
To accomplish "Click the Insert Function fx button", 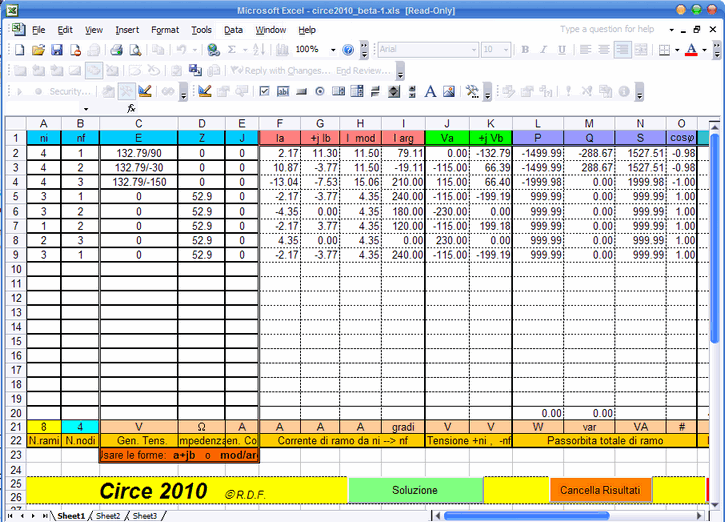I will 131,108.
